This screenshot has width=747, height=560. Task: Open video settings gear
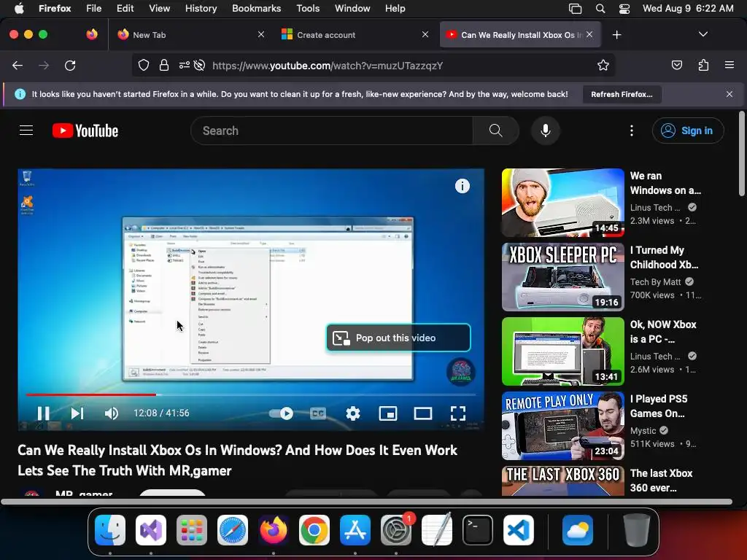click(x=353, y=413)
